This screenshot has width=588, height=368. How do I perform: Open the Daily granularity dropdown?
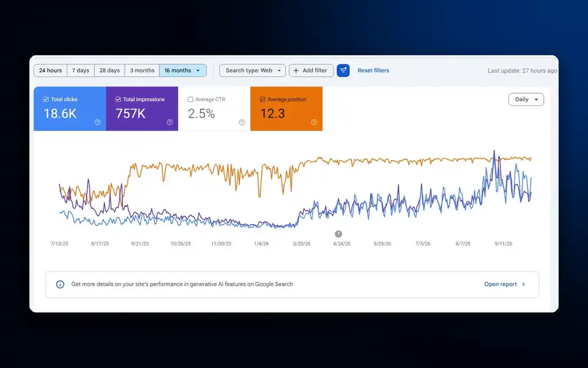[x=526, y=100]
